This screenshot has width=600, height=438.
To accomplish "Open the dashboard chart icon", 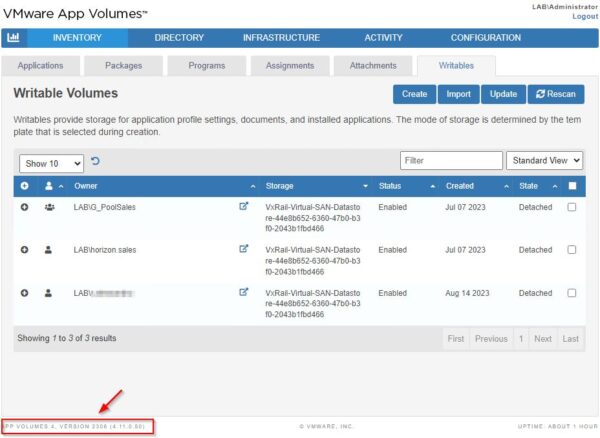I will tap(13, 37).
